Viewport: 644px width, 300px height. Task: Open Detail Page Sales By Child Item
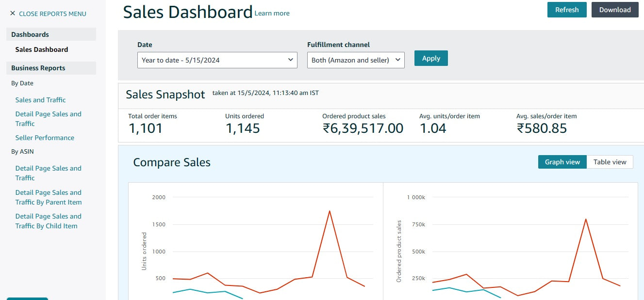click(x=48, y=221)
